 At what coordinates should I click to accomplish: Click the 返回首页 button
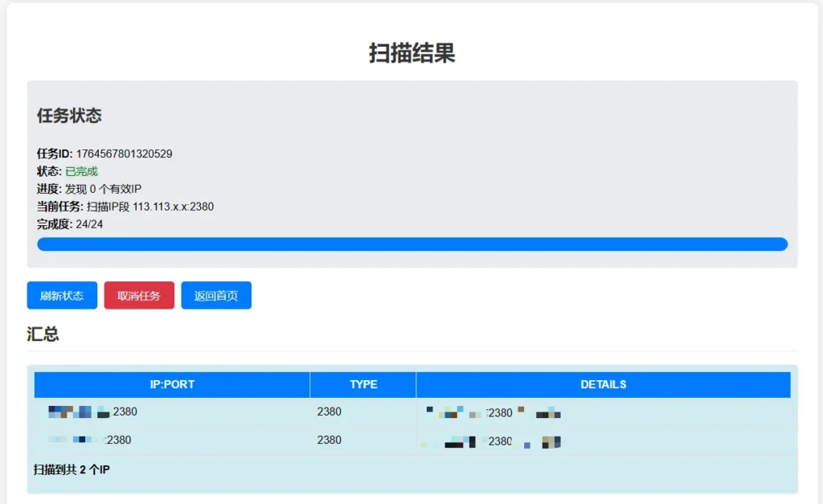(216, 295)
